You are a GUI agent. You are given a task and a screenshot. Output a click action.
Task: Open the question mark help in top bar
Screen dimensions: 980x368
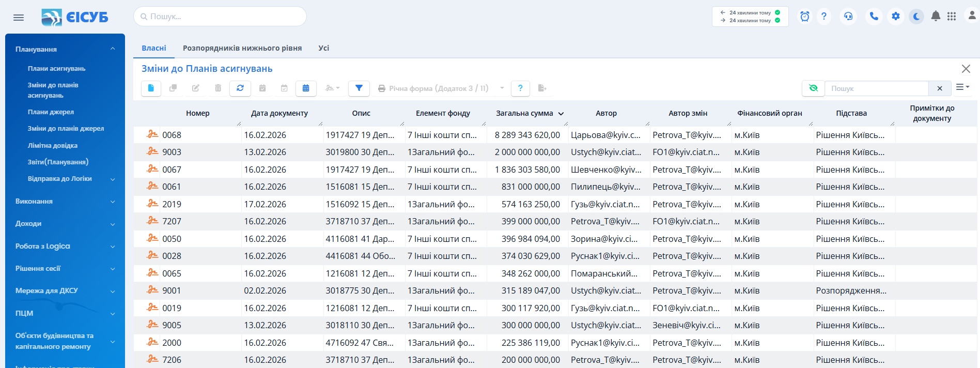[x=824, y=17]
